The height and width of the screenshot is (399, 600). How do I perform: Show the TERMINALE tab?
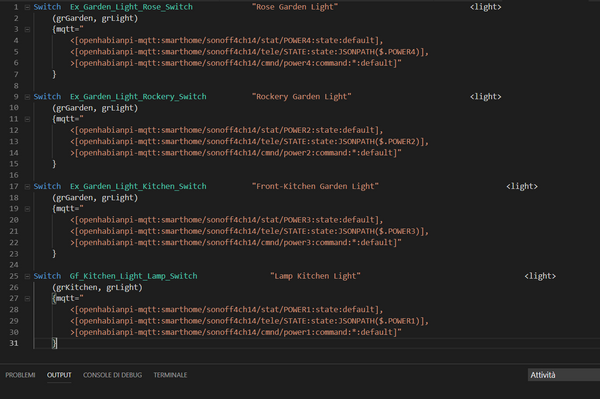click(170, 375)
